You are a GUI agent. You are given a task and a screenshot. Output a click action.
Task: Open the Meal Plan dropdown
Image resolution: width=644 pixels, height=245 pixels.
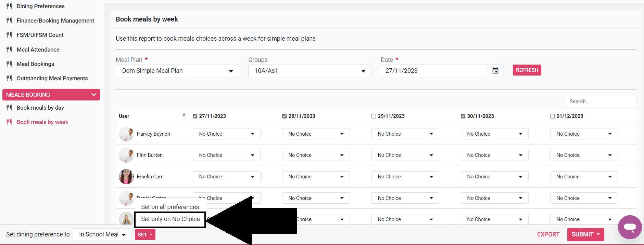pyautogui.click(x=177, y=71)
